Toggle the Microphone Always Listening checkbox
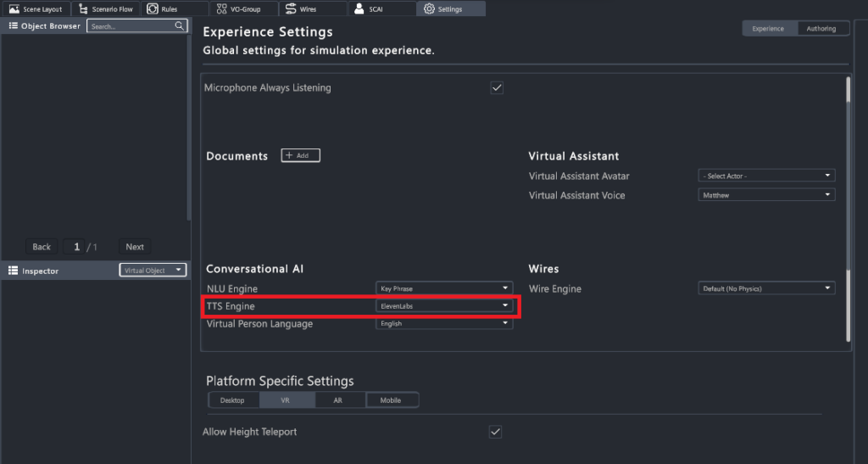 click(497, 87)
